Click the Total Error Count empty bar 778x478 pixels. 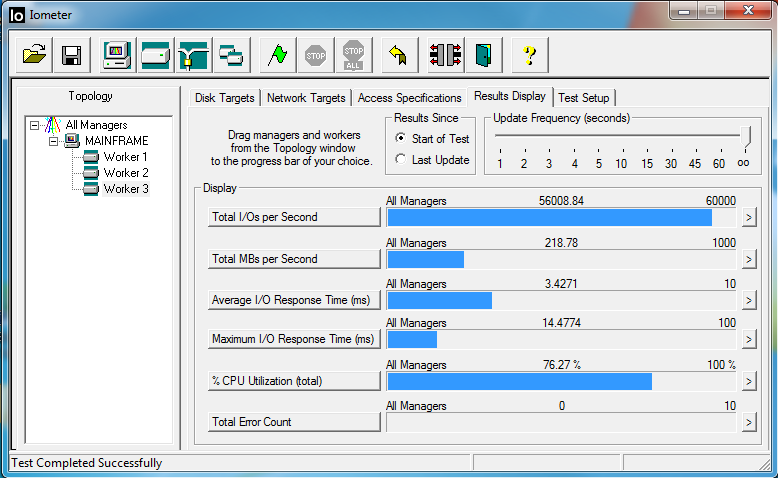click(x=561, y=422)
